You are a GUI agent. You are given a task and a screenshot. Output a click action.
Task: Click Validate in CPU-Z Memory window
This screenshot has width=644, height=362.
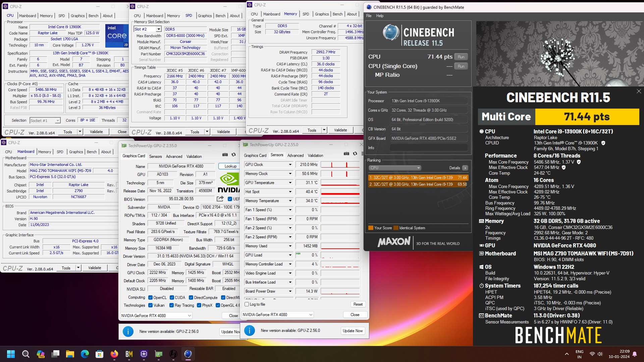[340, 130]
